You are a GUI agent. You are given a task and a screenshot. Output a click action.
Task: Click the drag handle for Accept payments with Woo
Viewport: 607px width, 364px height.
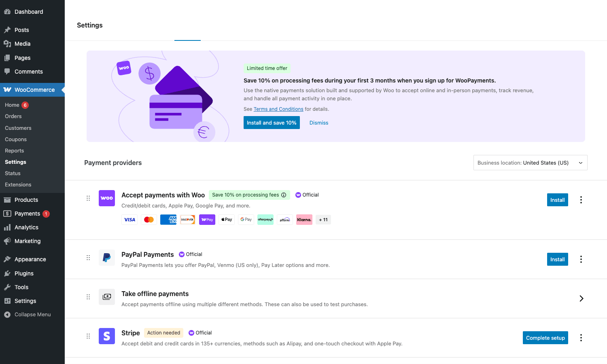click(x=88, y=198)
